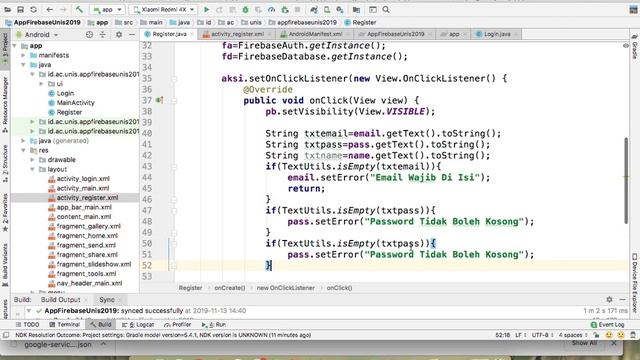
Task: Open the Gradle side tool window
Action: click(635, 48)
